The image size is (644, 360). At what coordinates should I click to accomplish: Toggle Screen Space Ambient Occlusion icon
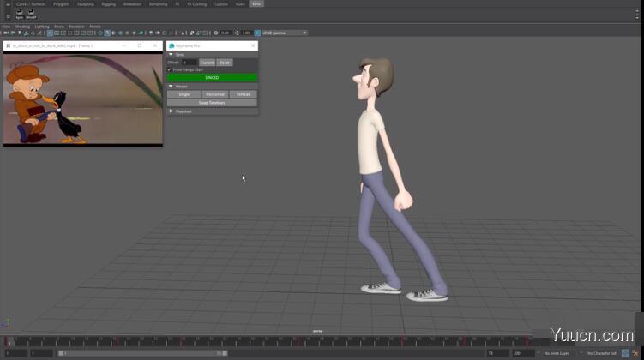tap(151, 33)
